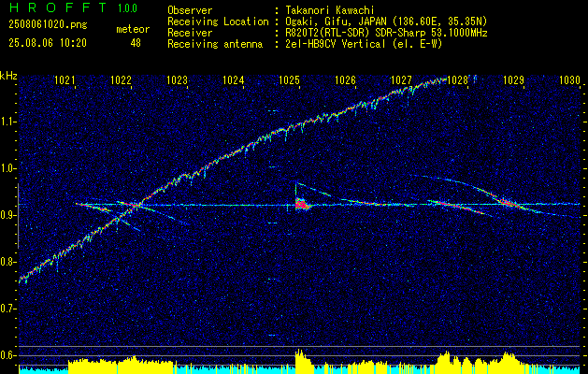Click the Receiving Location label

(218, 22)
